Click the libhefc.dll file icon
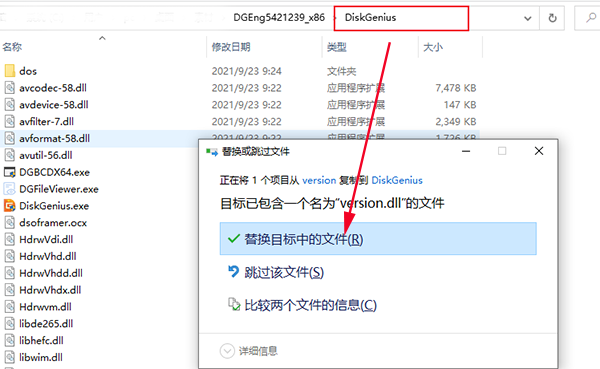 [10, 340]
